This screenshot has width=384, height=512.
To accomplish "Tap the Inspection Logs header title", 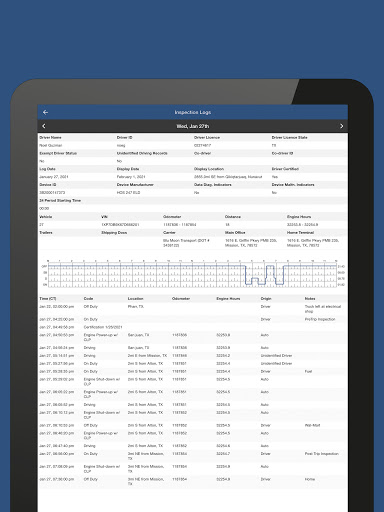I will [193, 112].
